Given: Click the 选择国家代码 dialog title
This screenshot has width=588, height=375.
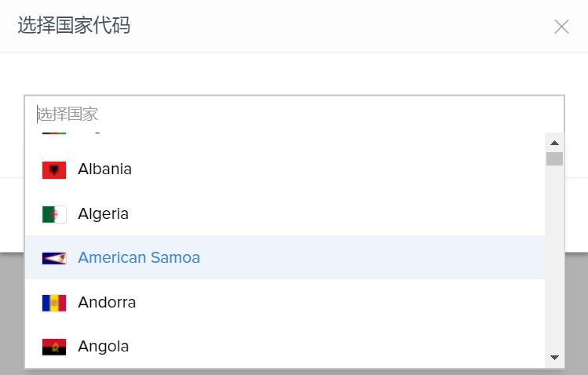Looking at the screenshot, I should tap(74, 26).
